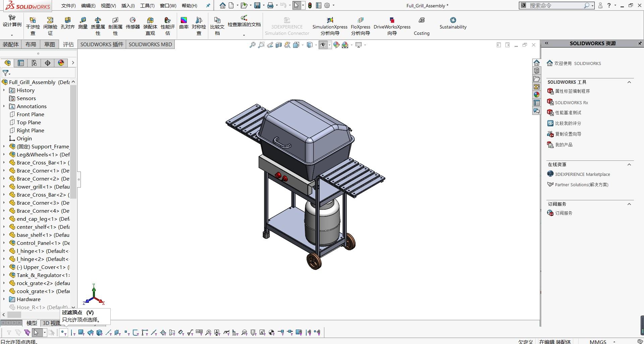Open the 工具(T) menu
This screenshot has width=644, height=344.
(147, 6)
